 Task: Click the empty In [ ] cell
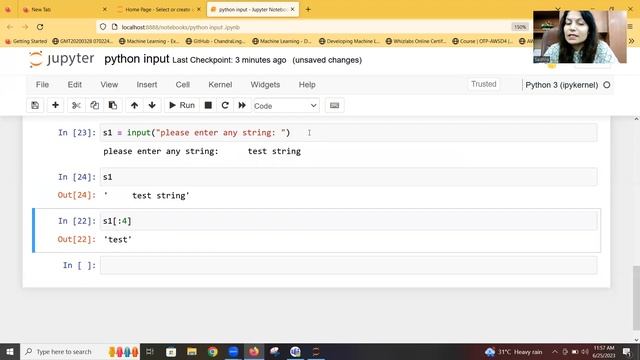pos(349,265)
